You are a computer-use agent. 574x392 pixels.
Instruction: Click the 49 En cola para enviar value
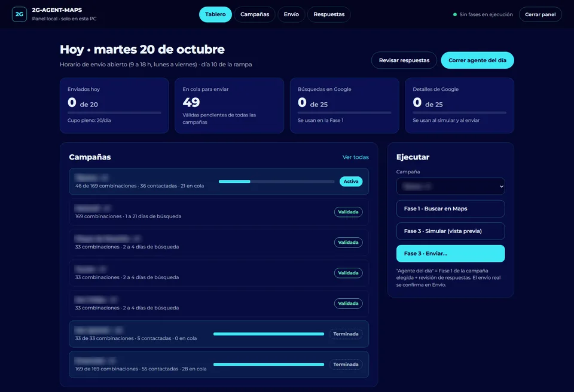click(x=191, y=102)
